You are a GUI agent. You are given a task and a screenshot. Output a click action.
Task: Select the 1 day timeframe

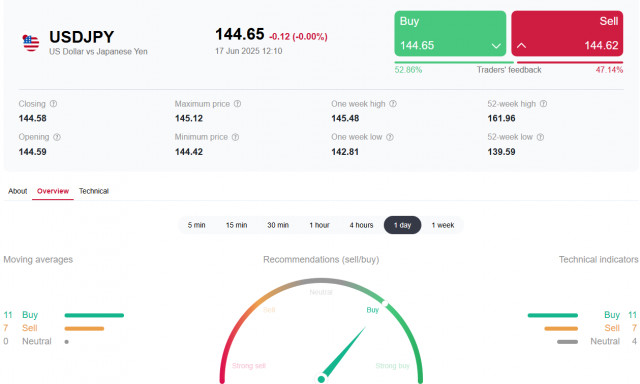[402, 225]
